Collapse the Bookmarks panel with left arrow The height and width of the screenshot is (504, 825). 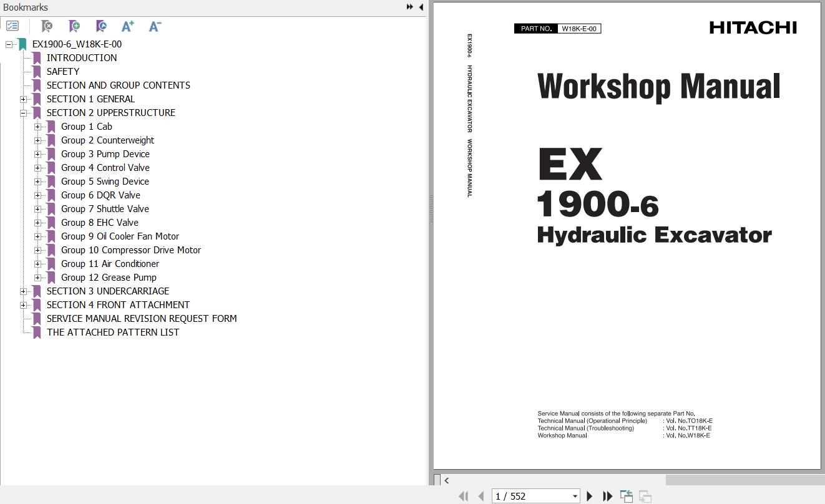pyautogui.click(x=421, y=7)
